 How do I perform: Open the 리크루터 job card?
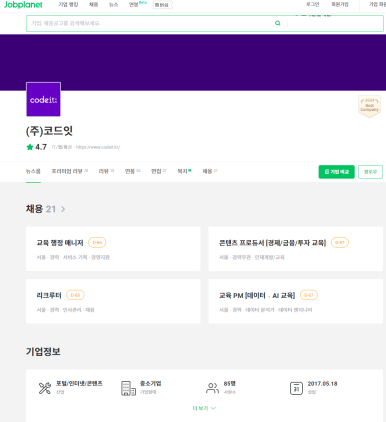coord(113,301)
